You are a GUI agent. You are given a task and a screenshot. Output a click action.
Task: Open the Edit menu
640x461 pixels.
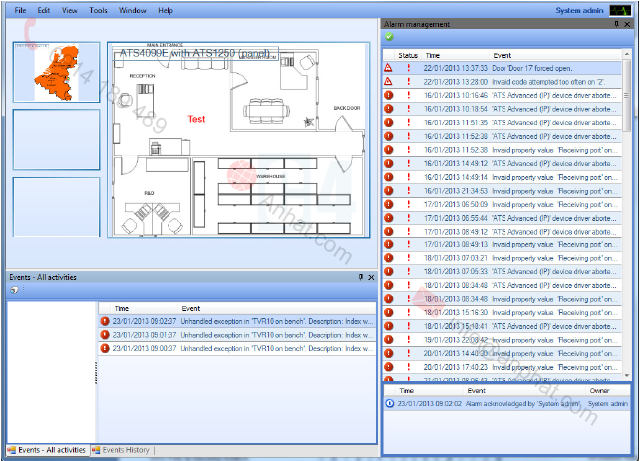click(x=44, y=10)
